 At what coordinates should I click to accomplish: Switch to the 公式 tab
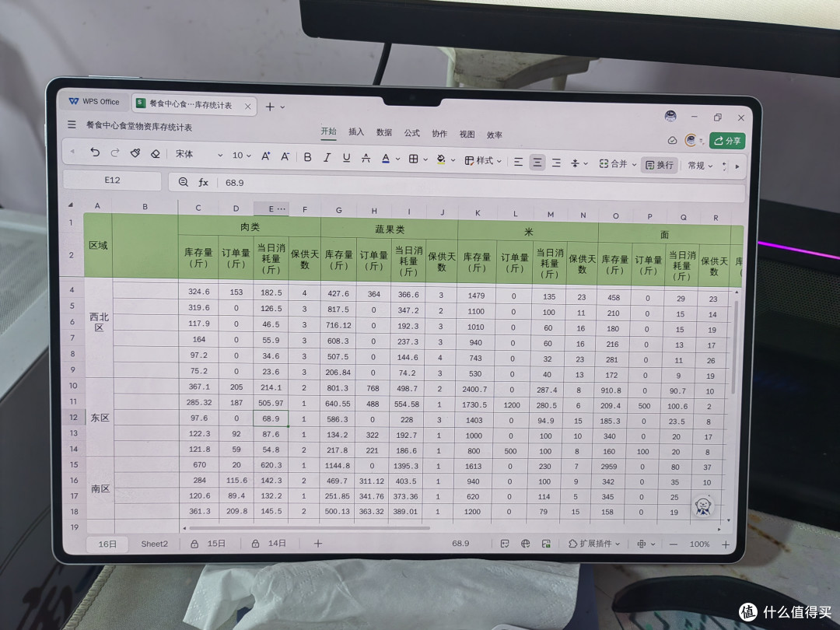411,133
